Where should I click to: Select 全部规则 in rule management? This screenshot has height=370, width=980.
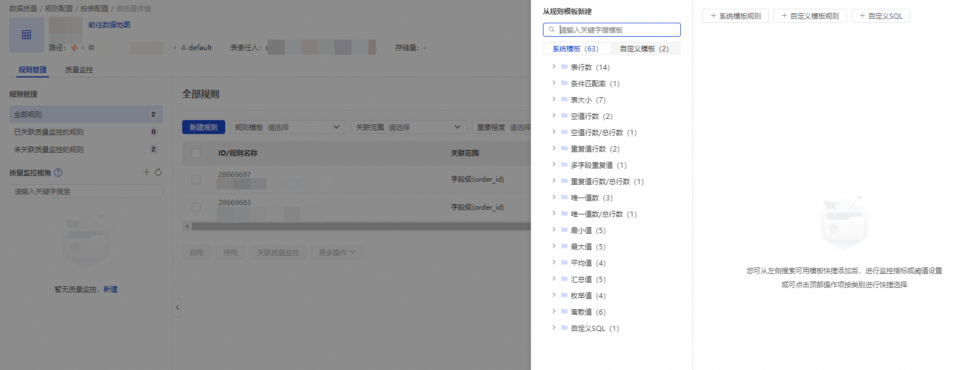tap(86, 114)
